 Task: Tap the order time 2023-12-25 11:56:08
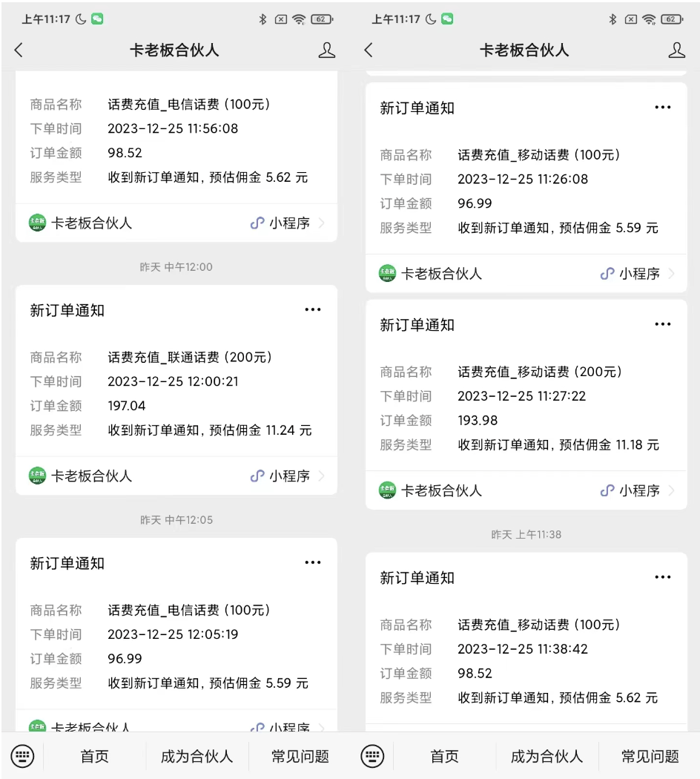tap(173, 128)
